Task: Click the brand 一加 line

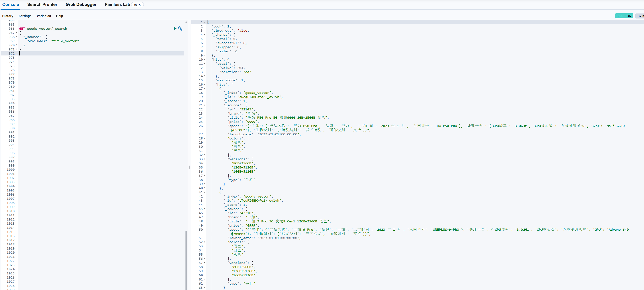Action: pos(243,217)
